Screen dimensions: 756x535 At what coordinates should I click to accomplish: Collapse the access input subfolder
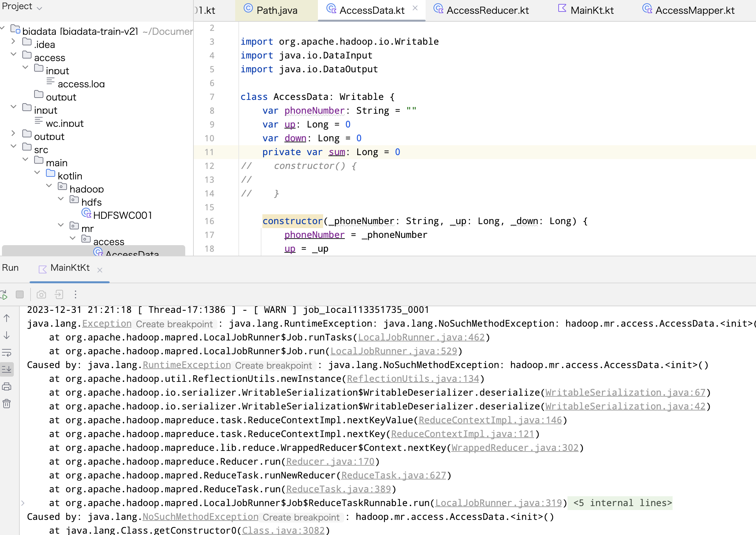click(x=25, y=67)
